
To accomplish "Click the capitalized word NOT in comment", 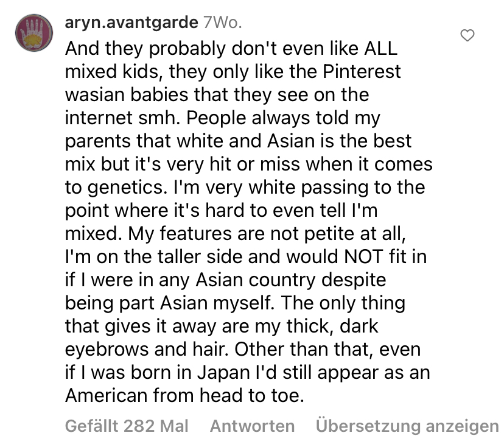I will (x=363, y=256).
